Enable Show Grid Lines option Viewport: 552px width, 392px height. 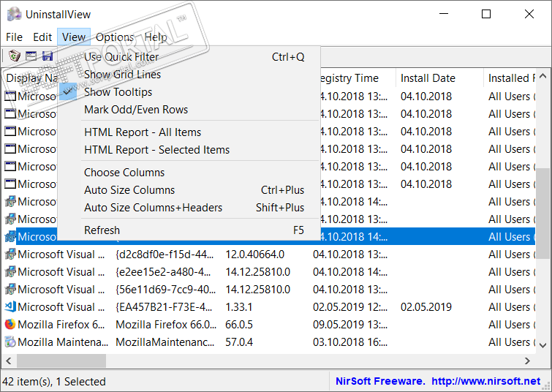[x=122, y=75]
